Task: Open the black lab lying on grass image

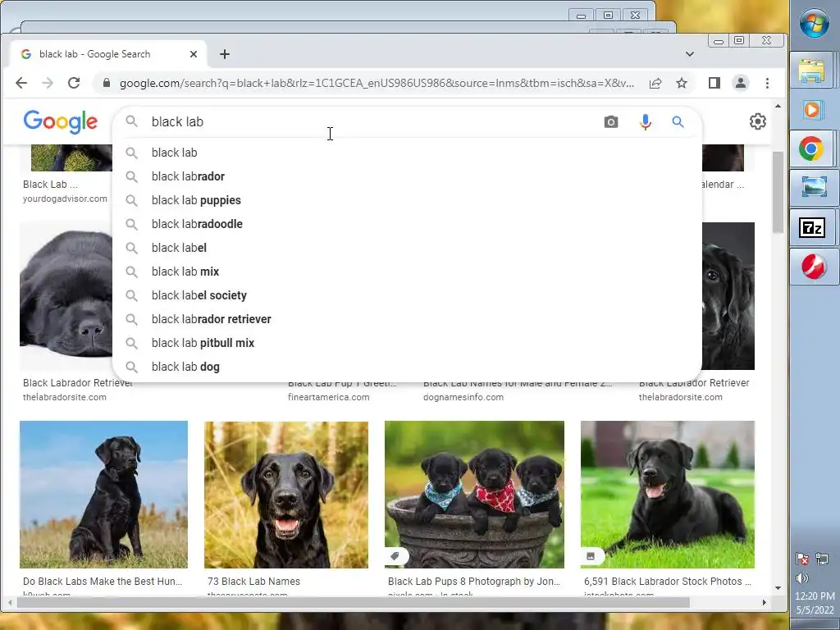Action: [x=668, y=495]
